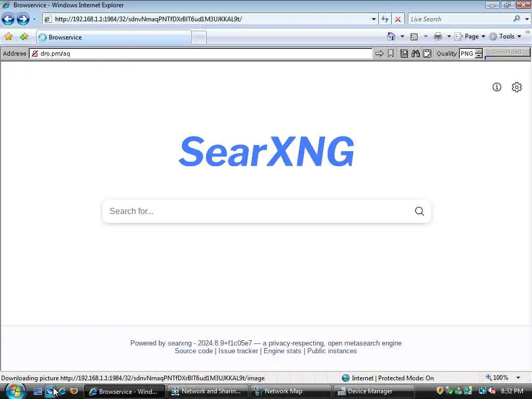
Task: Click the binoculars Find icon
Action: point(416,54)
